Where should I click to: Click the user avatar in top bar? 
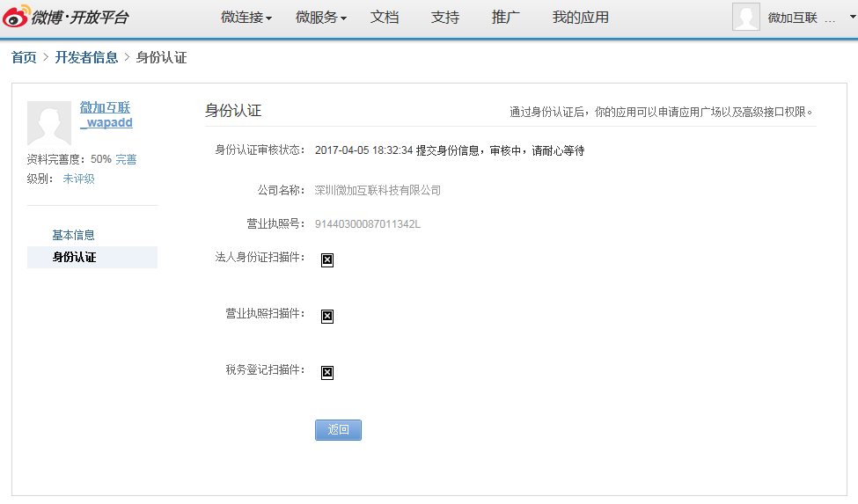[745, 18]
